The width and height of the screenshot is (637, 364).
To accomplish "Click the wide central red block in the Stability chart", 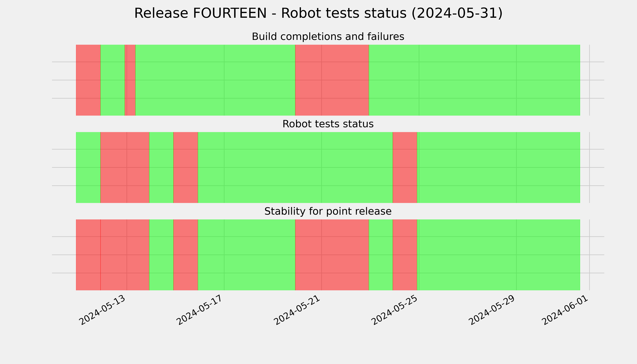I will click(332, 255).
